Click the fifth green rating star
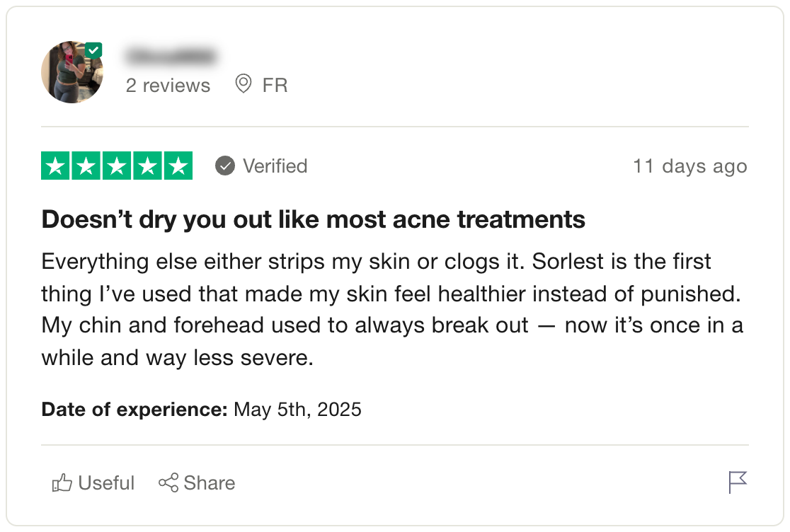The height and width of the screenshot is (532, 790). [178, 166]
